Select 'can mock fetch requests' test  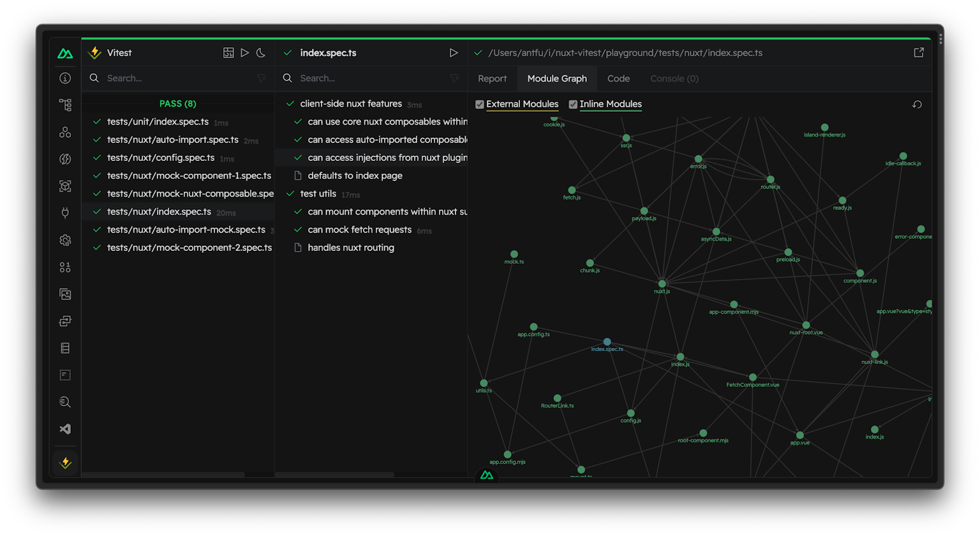click(x=371, y=230)
